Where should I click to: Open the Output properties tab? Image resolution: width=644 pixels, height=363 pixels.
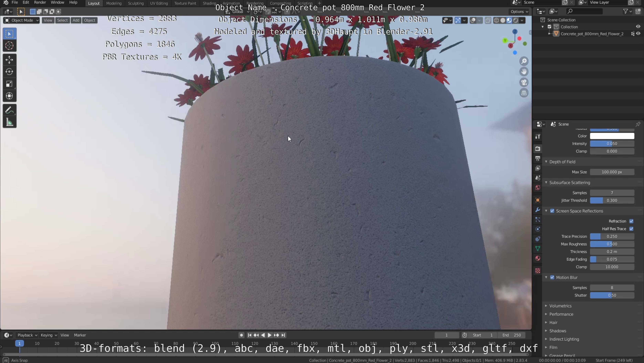[x=538, y=158]
